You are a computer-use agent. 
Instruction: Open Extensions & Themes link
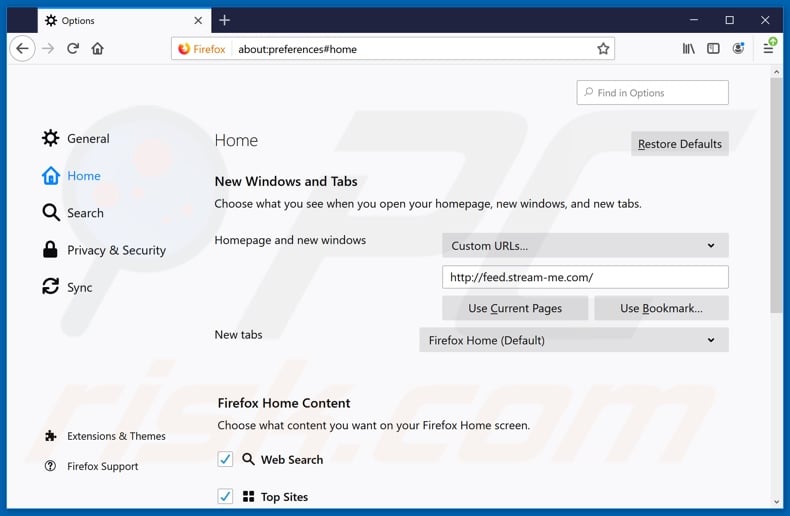coord(105,436)
